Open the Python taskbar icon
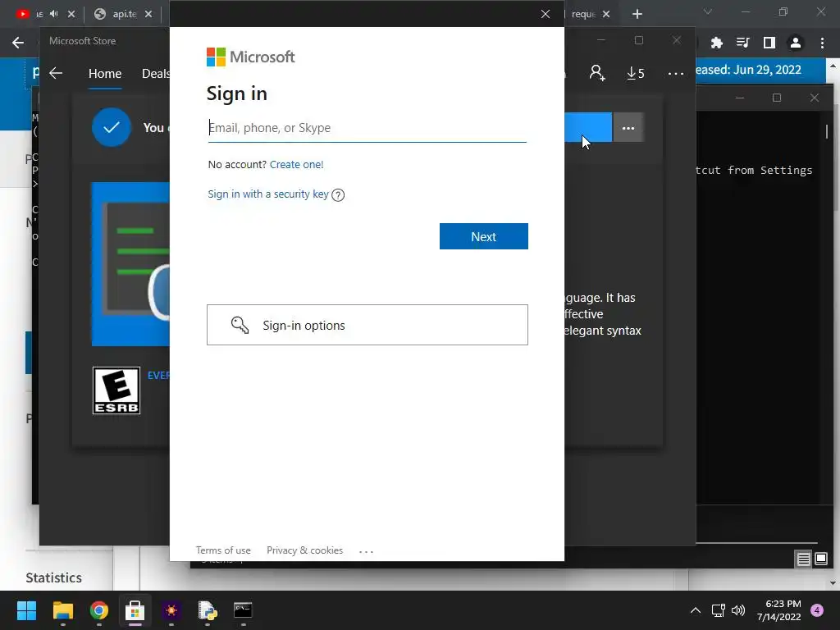The width and height of the screenshot is (840, 630). [207, 610]
